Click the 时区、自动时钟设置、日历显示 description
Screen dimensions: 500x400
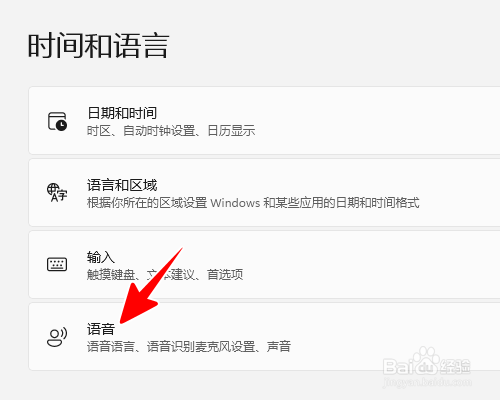[171, 131]
